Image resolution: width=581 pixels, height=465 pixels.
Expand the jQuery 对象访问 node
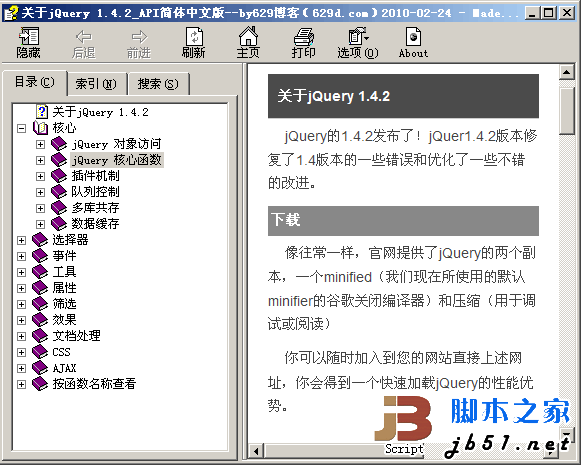pyautogui.click(x=40, y=145)
